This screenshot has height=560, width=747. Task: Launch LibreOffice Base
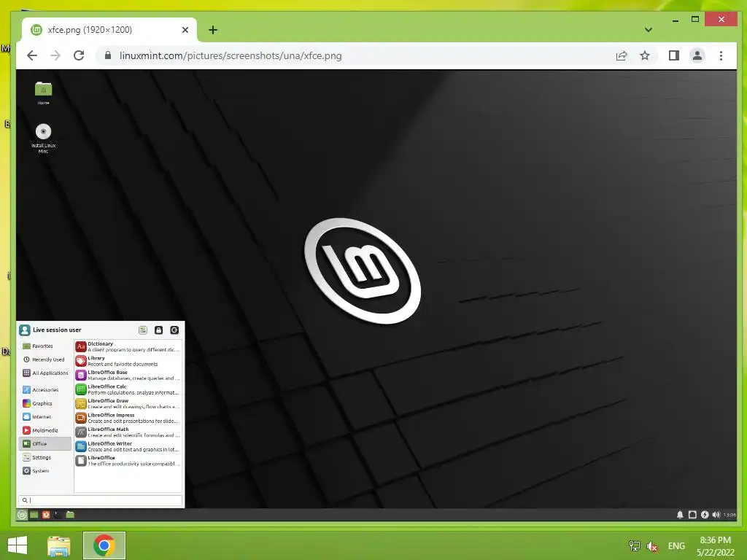point(128,376)
